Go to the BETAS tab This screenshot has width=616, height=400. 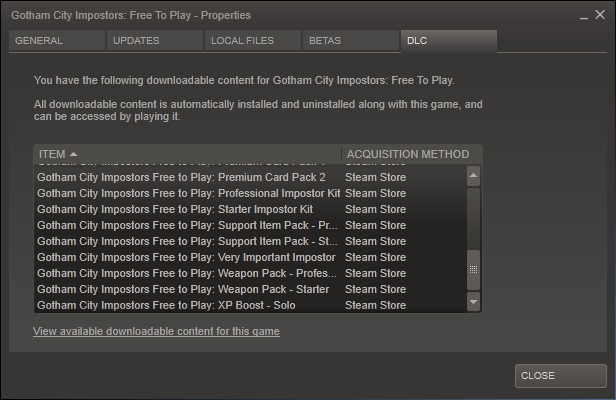click(x=351, y=40)
